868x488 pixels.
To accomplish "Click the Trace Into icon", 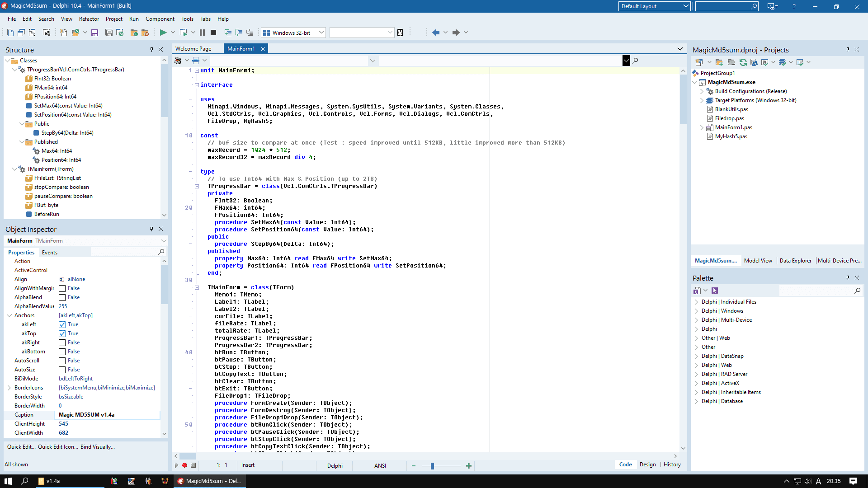I will click(228, 33).
